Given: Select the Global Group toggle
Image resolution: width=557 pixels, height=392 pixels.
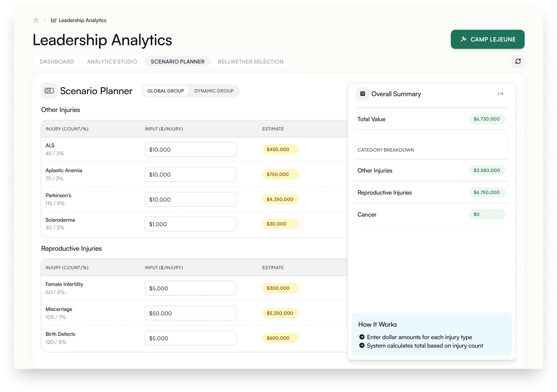Looking at the screenshot, I should (166, 91).
